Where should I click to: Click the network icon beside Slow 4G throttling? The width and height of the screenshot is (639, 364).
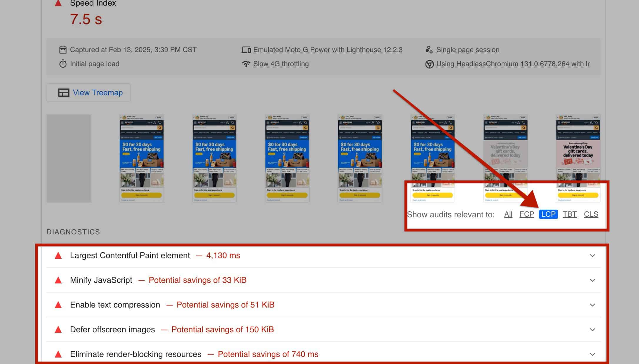pyautogui.click(x=246, y=64)
